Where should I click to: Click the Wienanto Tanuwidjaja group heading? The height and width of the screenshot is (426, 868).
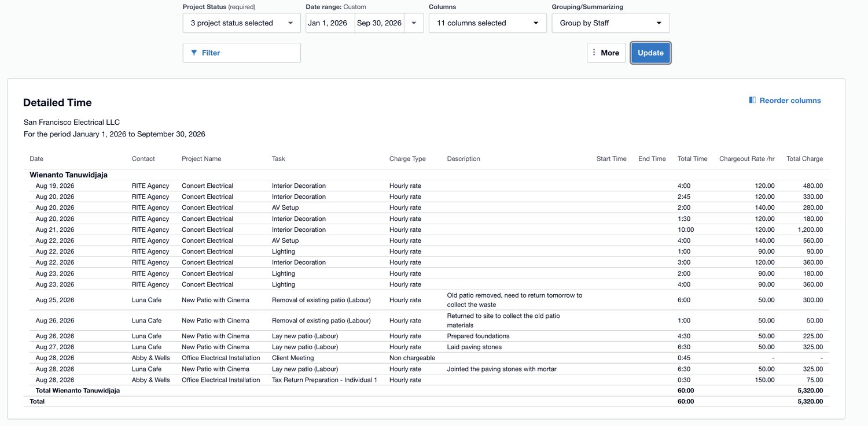click(69, 175)
